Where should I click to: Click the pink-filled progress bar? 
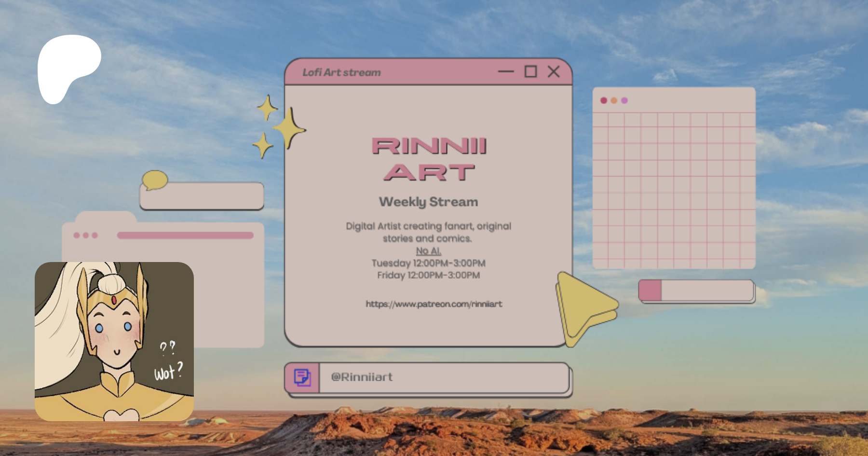pyautogui.click(x=696, y=290)
